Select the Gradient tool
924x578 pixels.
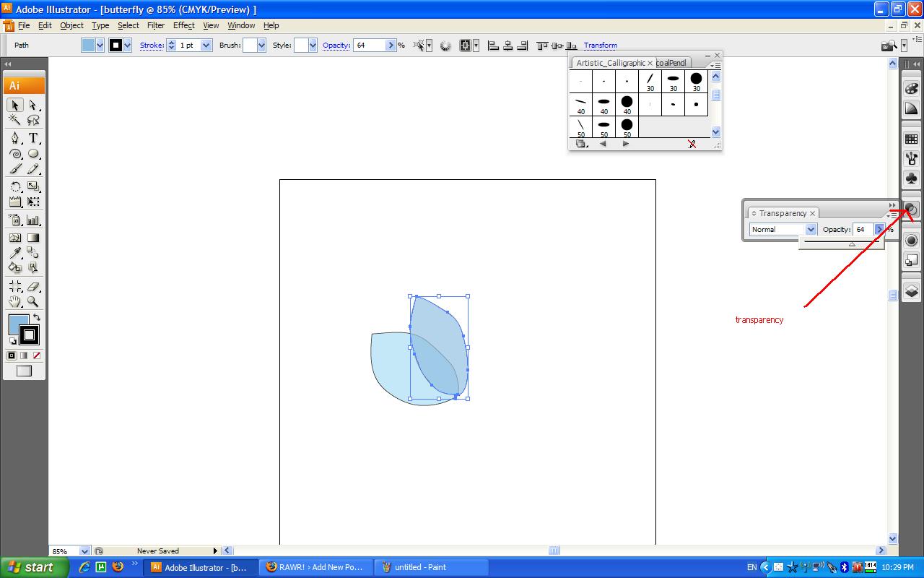click(x=33, y=238)
